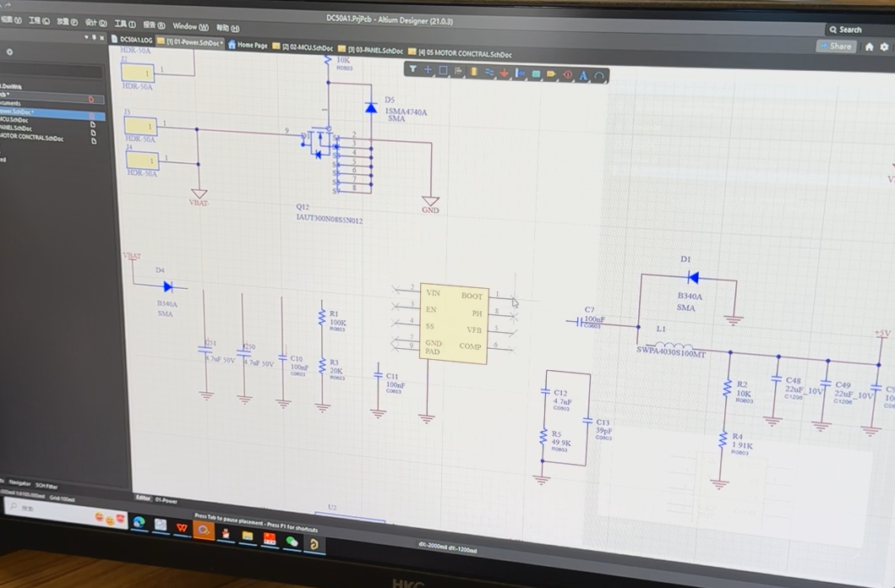
Task: Pin the Projects panel with pushpin icon
Action: click(94, 38)
